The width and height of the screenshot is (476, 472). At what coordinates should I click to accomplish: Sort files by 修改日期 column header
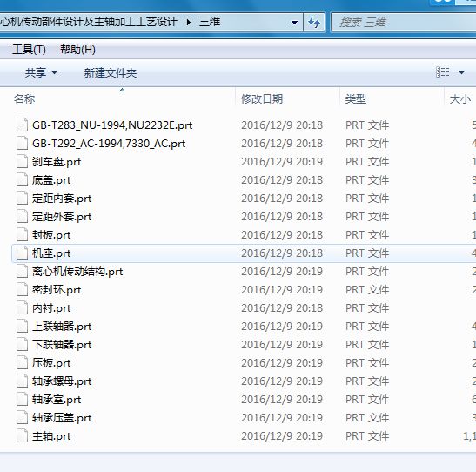(x=262, y=98)
